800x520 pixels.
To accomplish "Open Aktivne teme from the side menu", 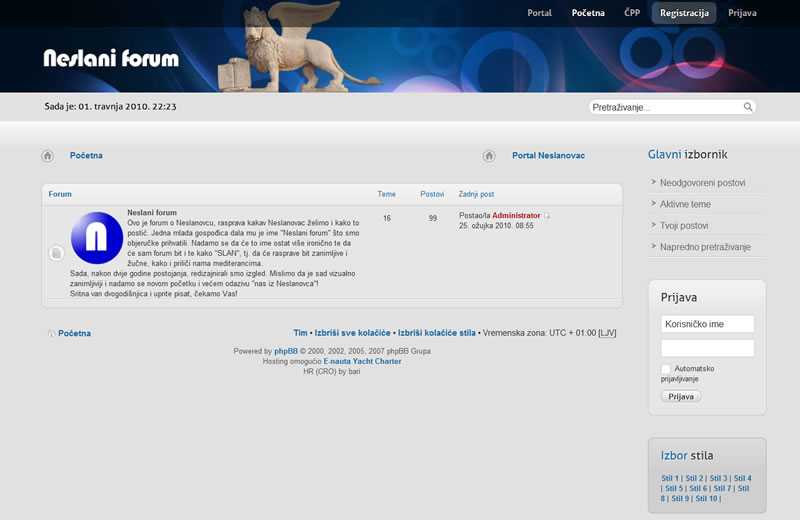I will pos(685,204).
